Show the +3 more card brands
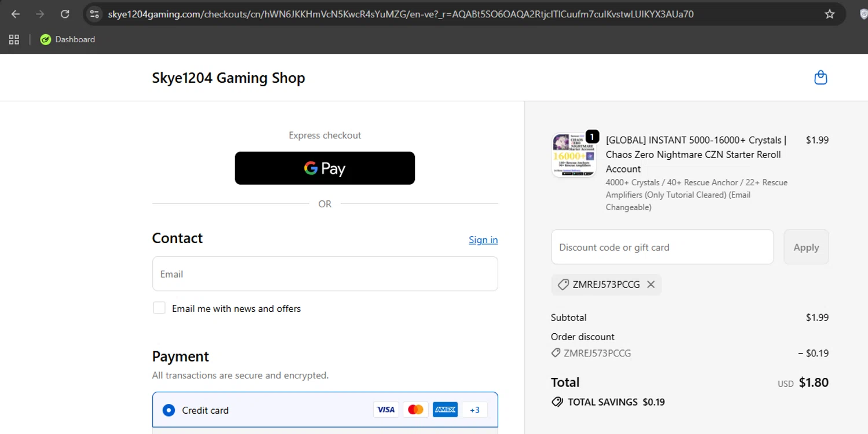Image resolution: width=868 pixels, height=434 pixels. pyautogui.click(x=475, y=410)
